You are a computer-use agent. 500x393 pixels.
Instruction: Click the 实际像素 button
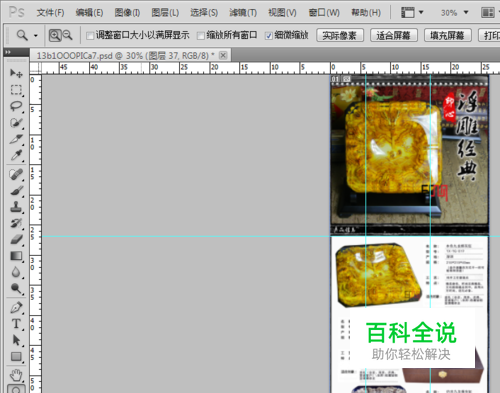[340, 35]
